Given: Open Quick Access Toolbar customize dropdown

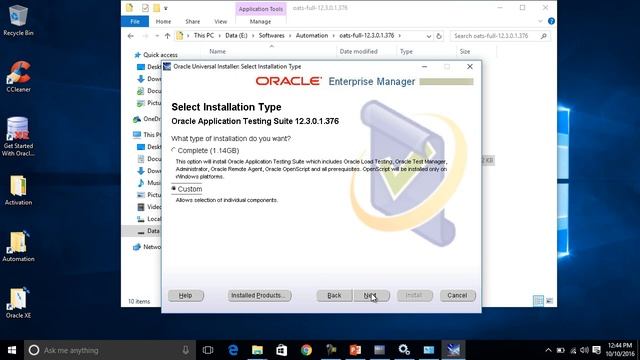Looking at the screenshot, I should tap(166, 8).
